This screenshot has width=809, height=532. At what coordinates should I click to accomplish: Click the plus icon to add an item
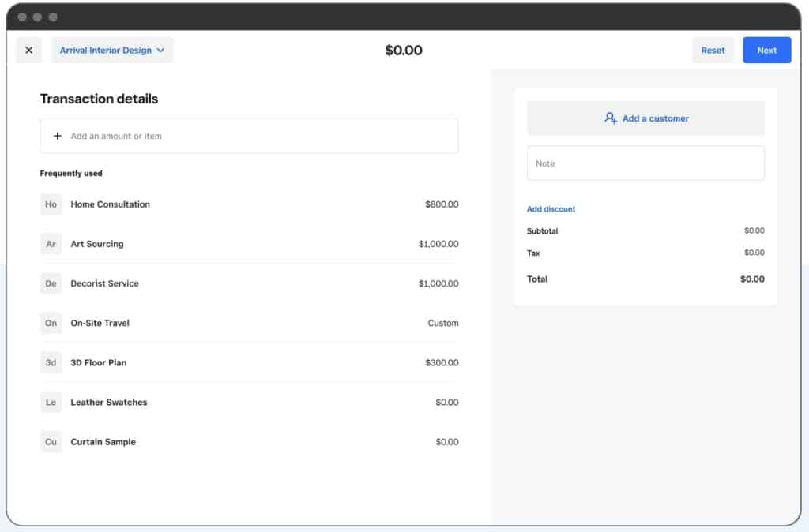[58, 136]
